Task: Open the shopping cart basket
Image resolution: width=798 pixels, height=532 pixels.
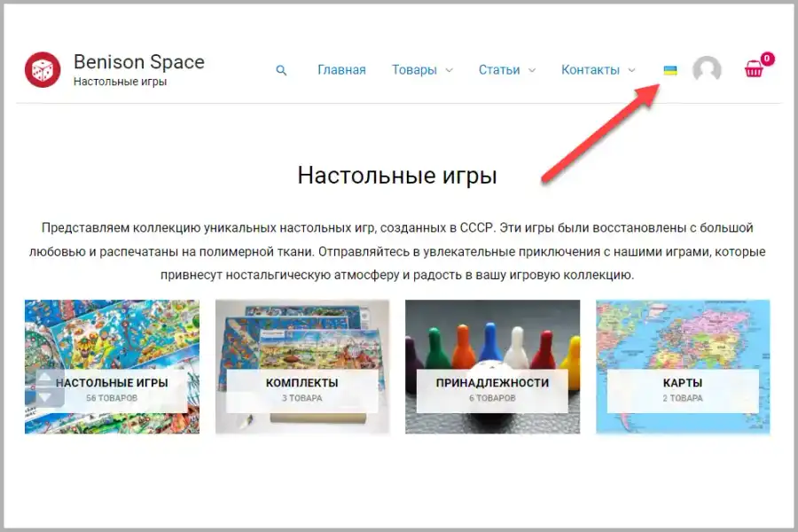Action: click(753, 69)
